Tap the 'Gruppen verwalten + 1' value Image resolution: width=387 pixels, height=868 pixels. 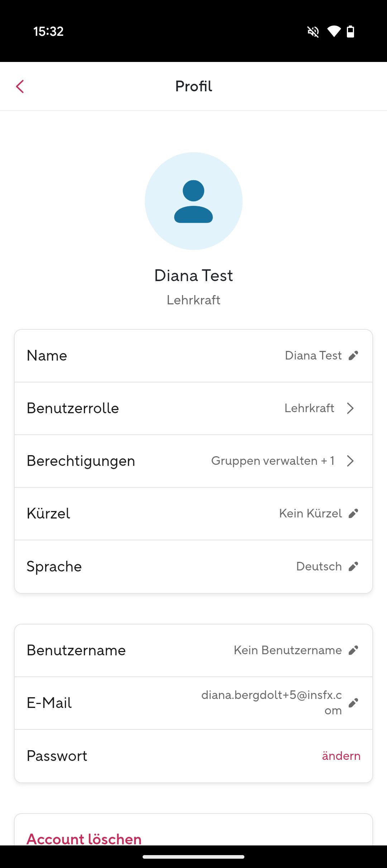[273, 461]
